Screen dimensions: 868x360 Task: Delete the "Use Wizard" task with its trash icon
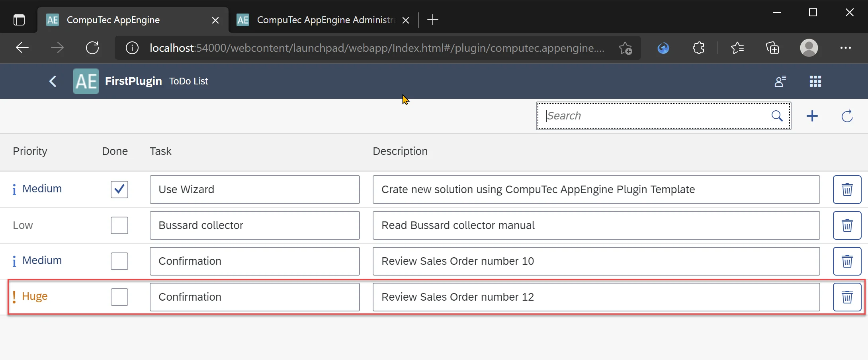pos(847,189)
